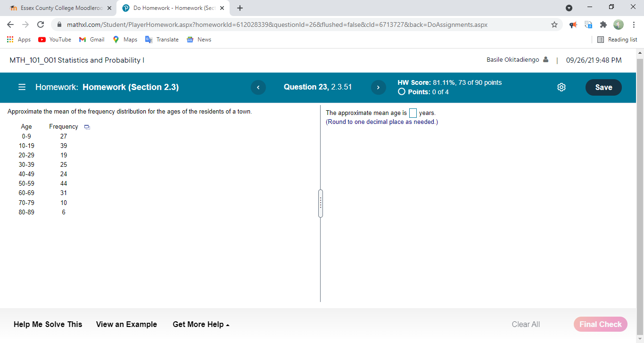The image size is (644, 343).
Task: Click the 'Question 23' label
Action: tap(306, 87)
